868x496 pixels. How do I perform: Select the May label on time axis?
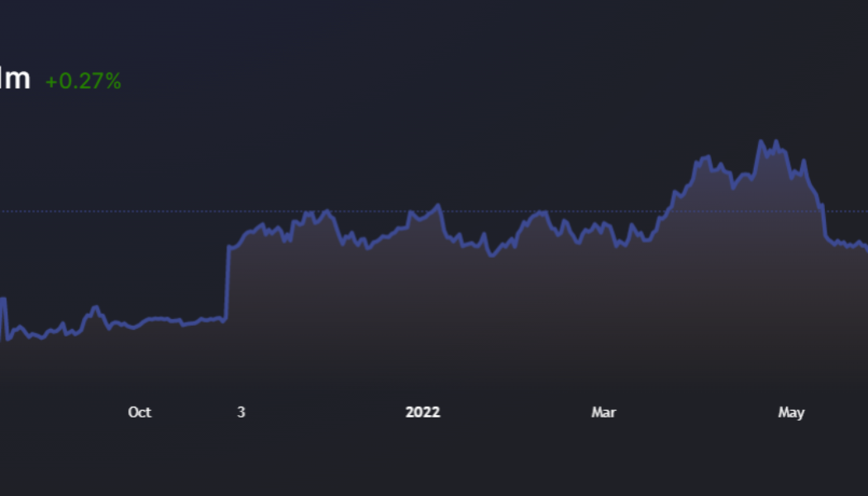click(791, 412)
